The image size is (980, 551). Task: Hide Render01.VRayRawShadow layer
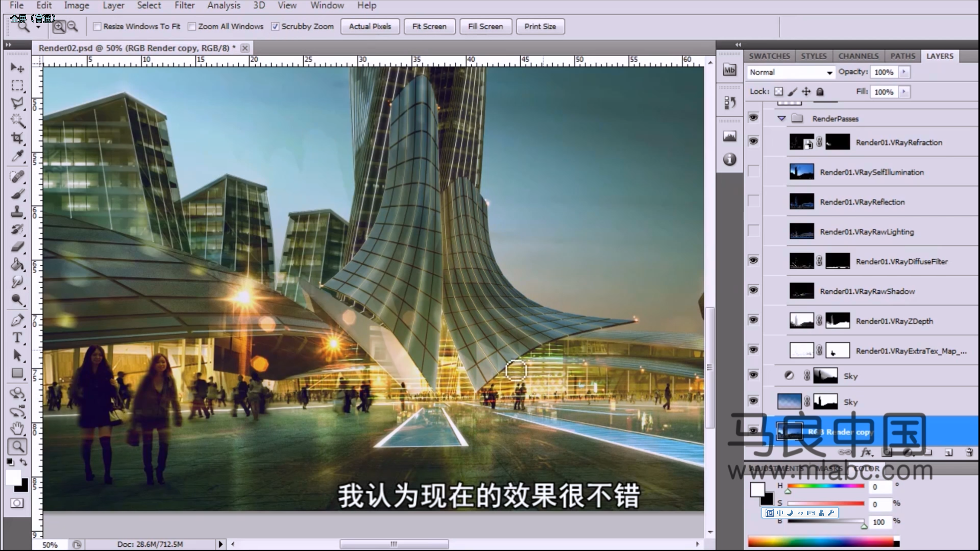[x=753, y=290]
